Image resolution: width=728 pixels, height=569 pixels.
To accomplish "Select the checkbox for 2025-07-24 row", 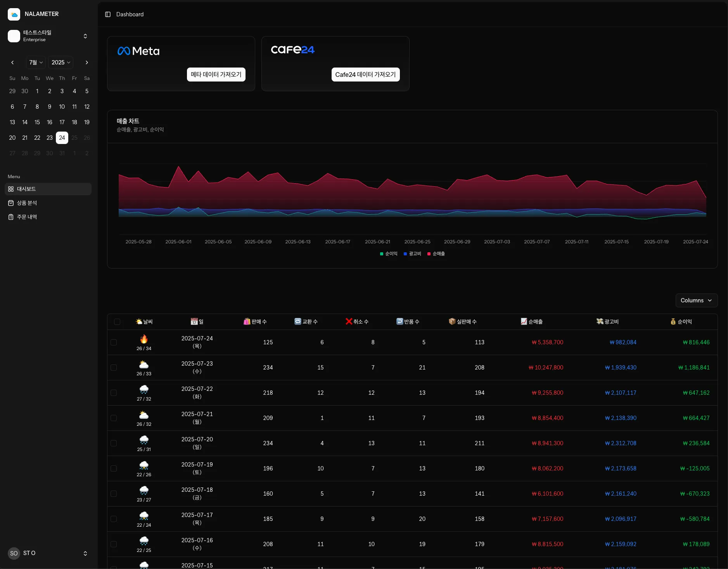I will tap(114, 342).
